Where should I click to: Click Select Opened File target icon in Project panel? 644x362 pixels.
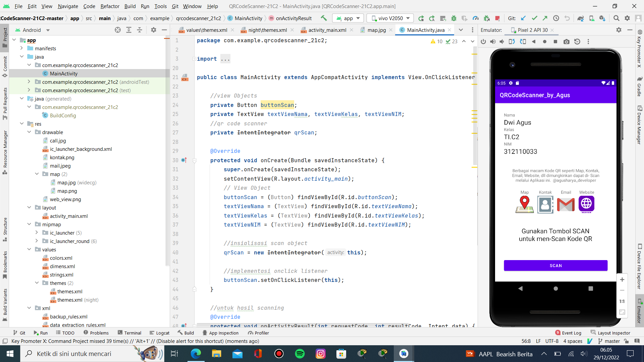pos(118,30)
